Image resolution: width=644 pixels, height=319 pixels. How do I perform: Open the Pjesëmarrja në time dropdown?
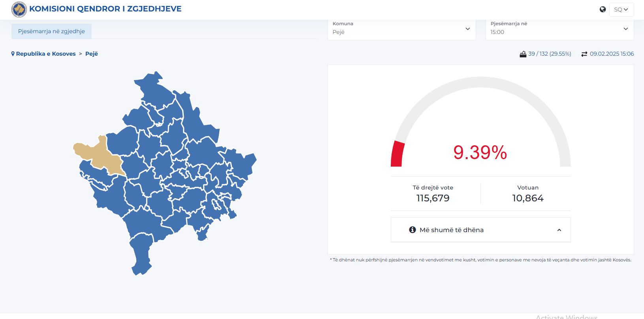559,28
